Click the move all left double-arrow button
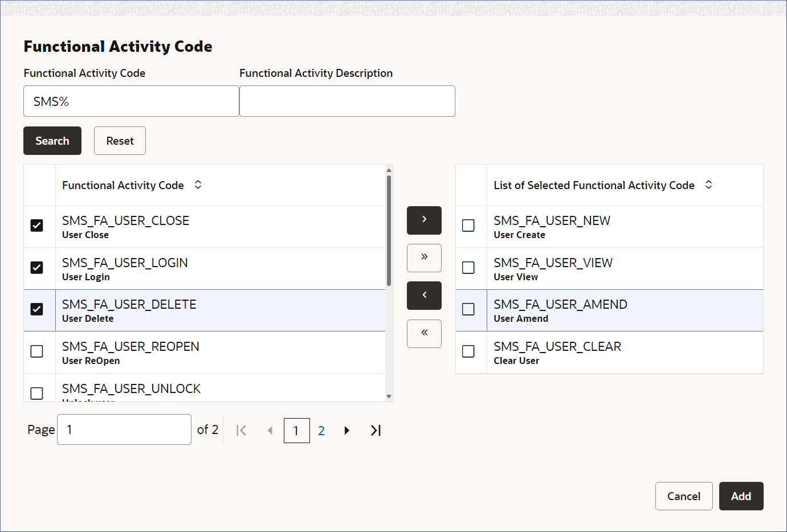The height and width of the screenshot is (532, 787). [424, 333]
